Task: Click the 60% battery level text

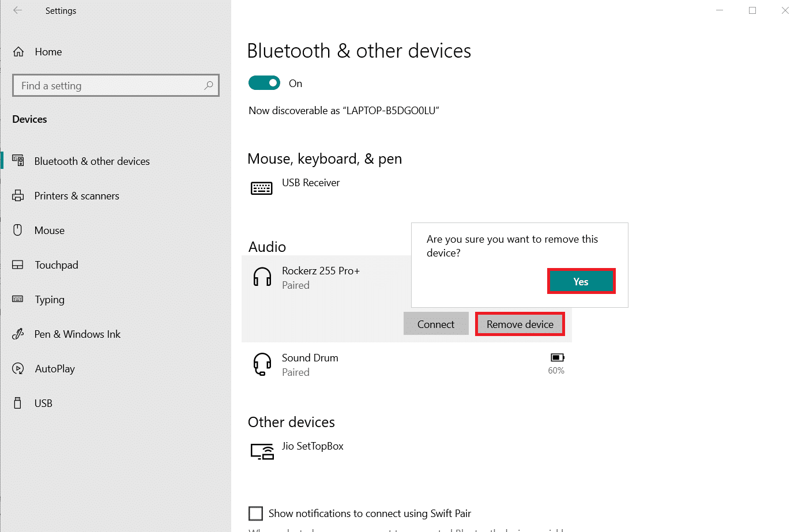Action: pyautogui.click(x=556, y=371)
